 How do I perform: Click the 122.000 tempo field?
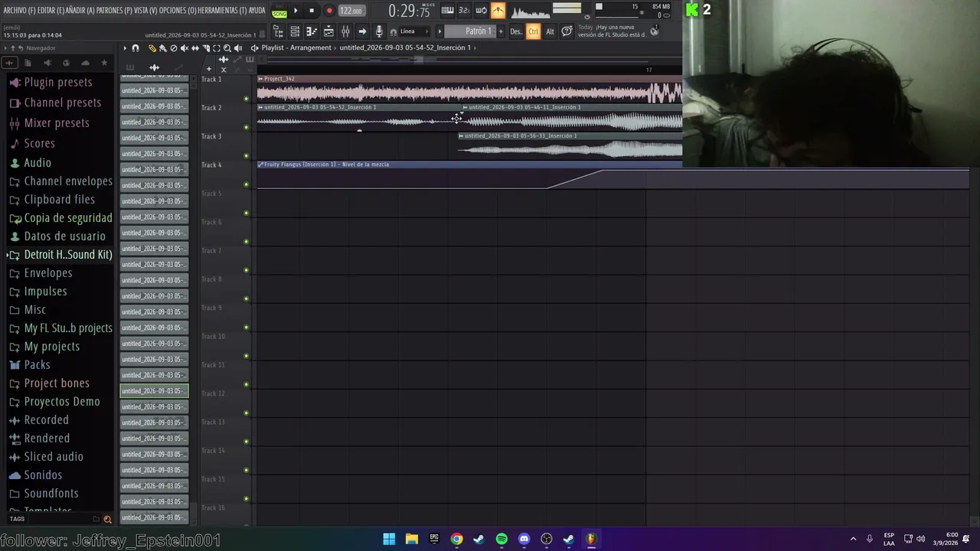(x=351, y=11)
